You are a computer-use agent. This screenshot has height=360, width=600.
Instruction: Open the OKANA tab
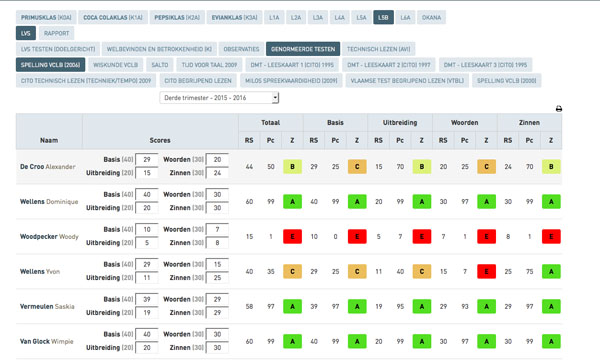point(431,17)
